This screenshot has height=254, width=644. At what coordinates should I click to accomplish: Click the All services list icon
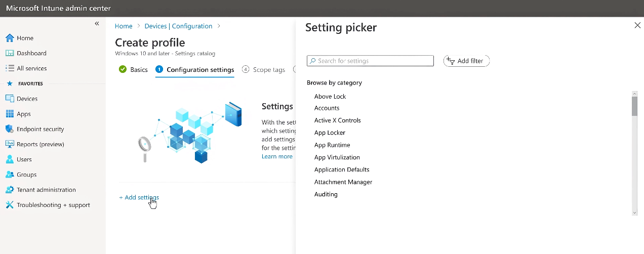[9, 68]
